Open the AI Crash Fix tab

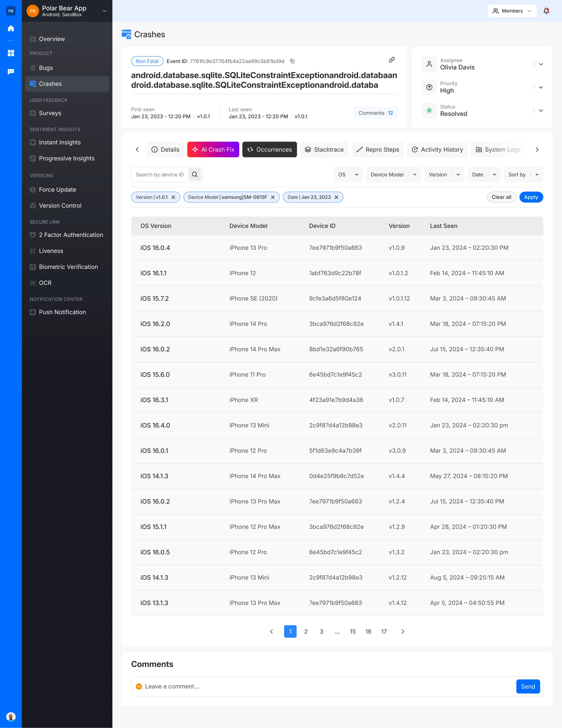pos(213,150)
